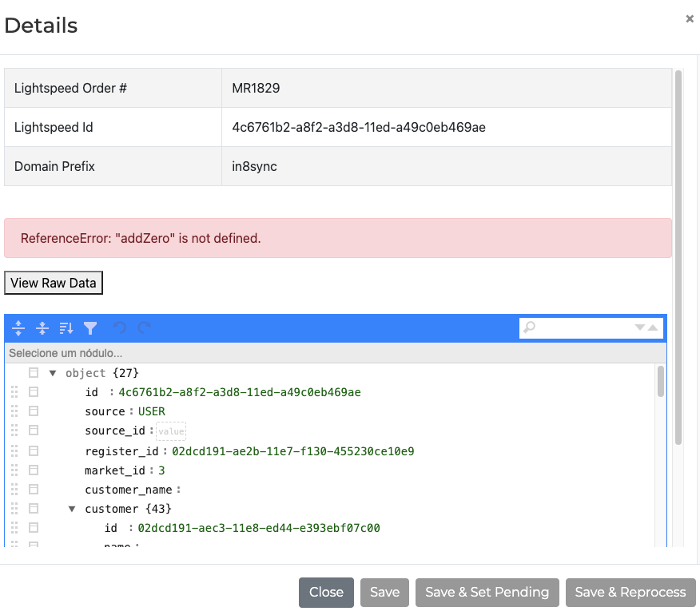This screenshot has width=700, height=611.
Task: Click drag handle beside register_id row
Action: 14,450
